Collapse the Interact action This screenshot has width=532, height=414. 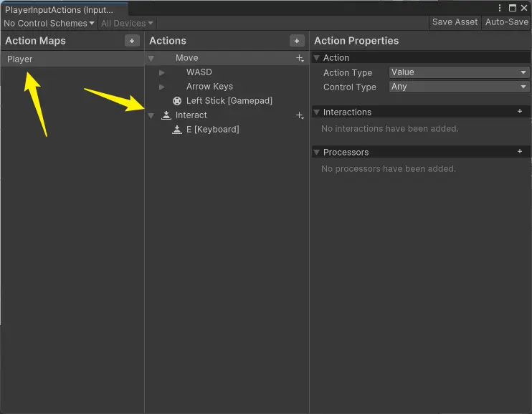coord(151,115)
